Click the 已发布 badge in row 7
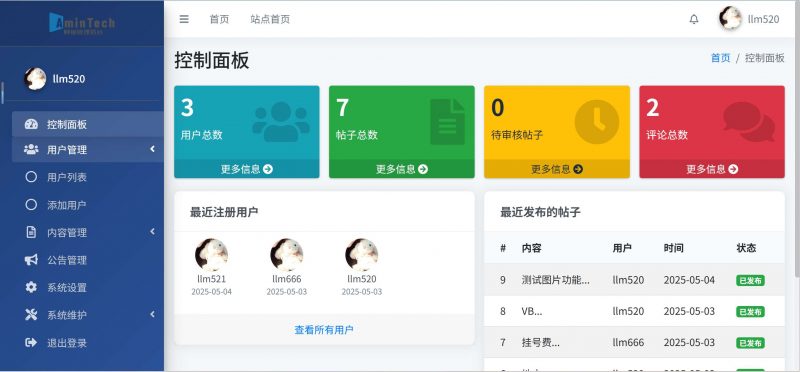Screen dimensions: 800x372 [750, 343]
